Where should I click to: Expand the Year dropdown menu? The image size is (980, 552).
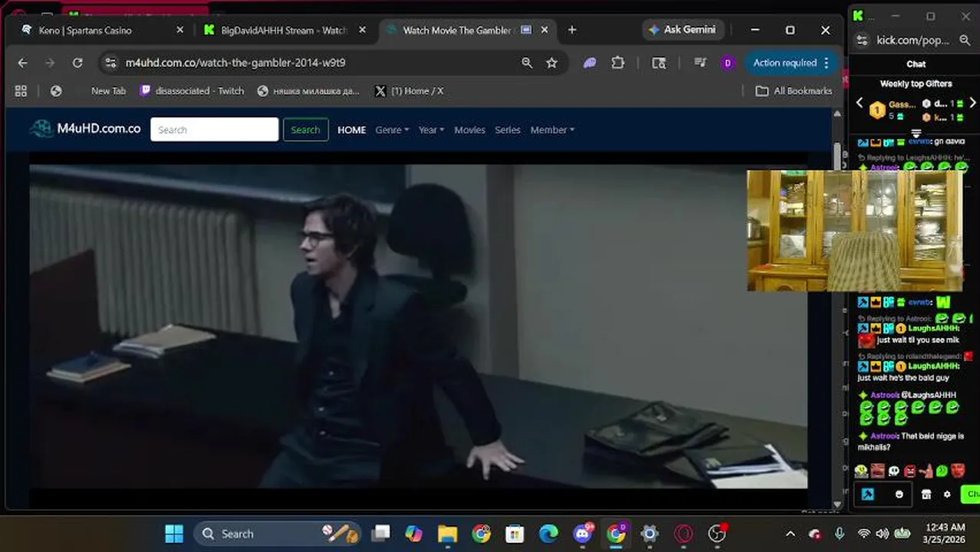coord(431,130)
